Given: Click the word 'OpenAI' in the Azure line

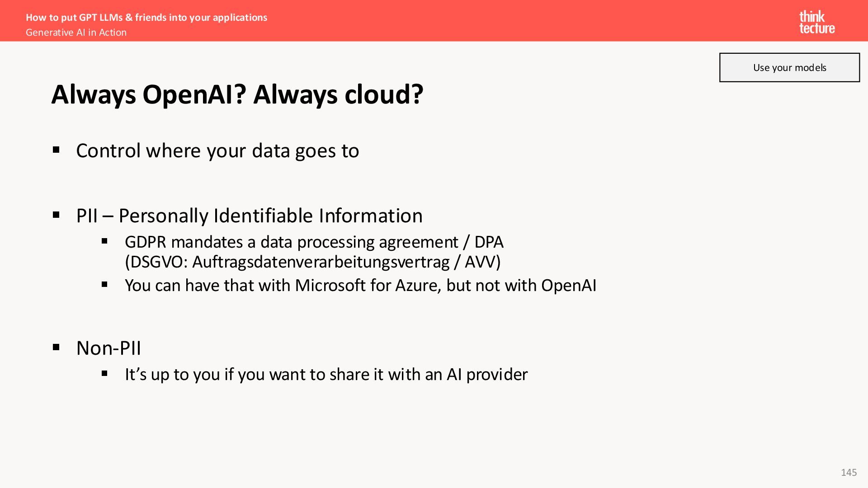Looking at the screenshot, I should coord(569,286).
